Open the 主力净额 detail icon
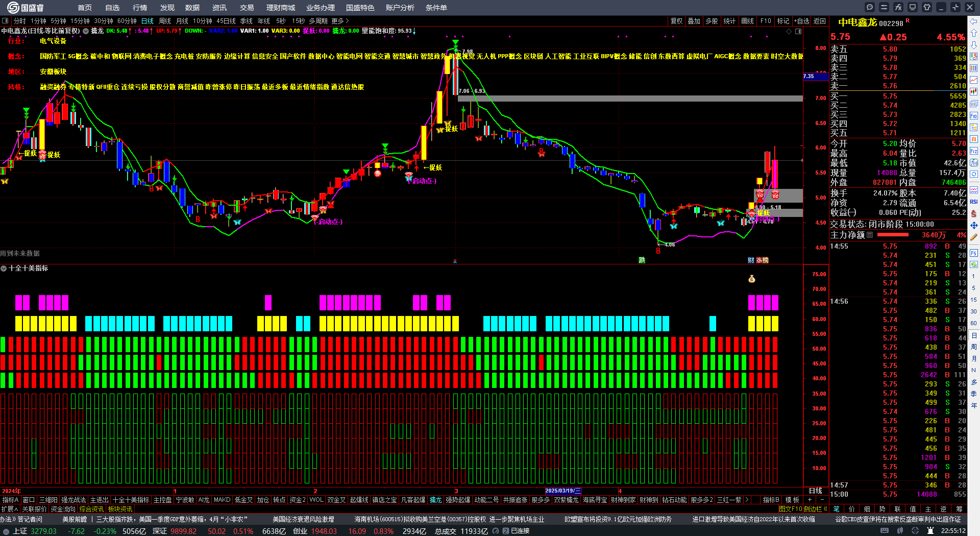980x536 pixels. pos(870,235)
